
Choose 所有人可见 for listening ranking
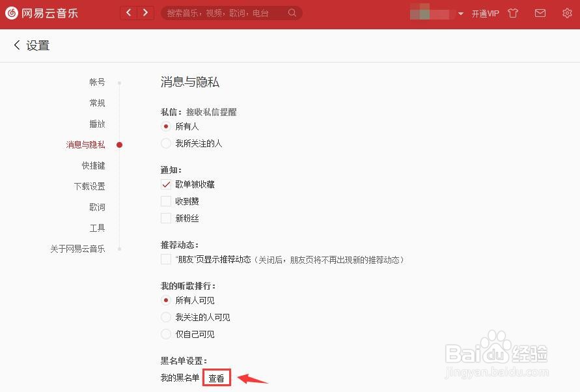pos(166,300)
